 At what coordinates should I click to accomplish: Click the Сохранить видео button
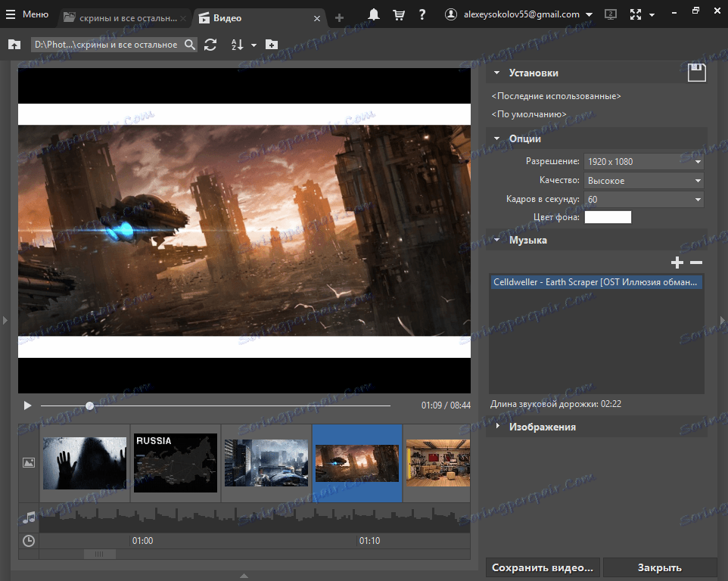tap(543, 567)
